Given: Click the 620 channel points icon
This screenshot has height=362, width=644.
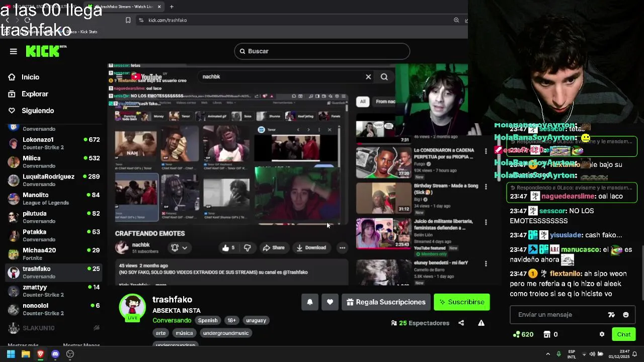Looking at the screenshot, I should click(x=516, y=334).
